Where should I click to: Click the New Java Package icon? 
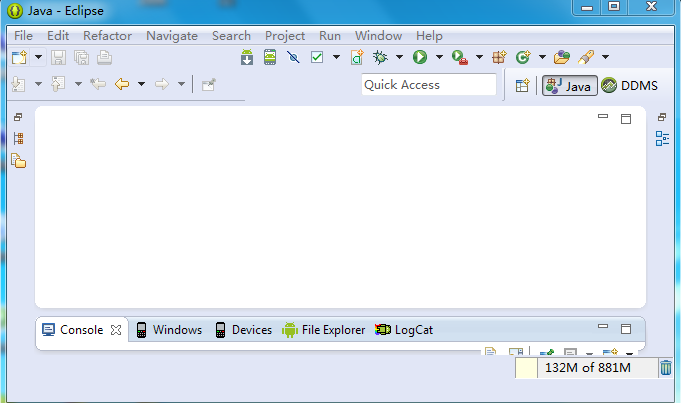(499, 57)
